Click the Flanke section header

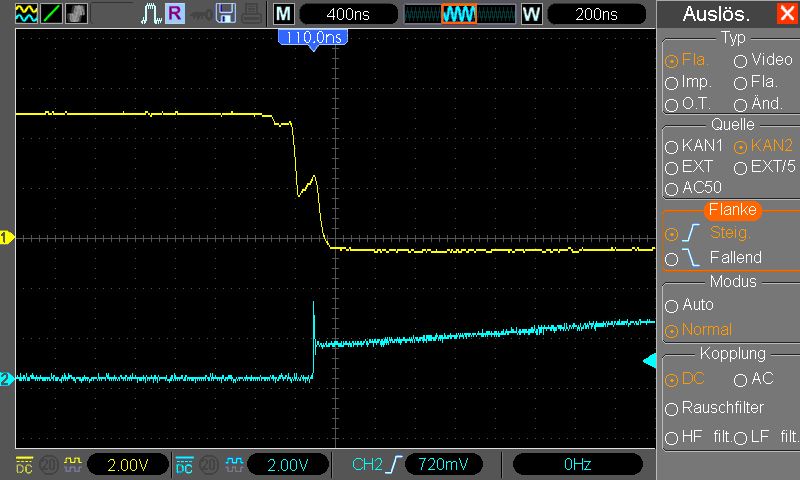point(733,210)
